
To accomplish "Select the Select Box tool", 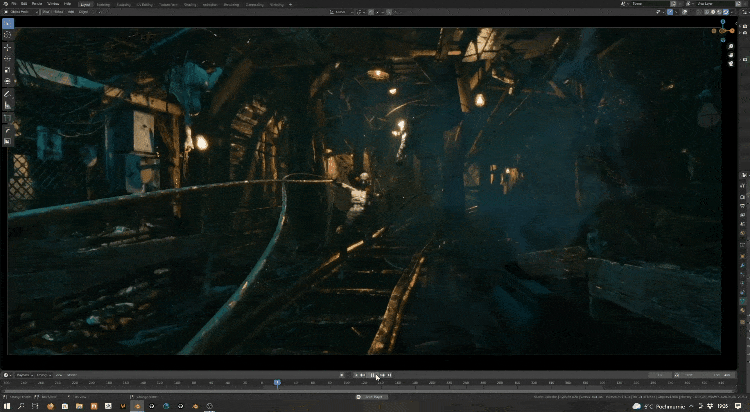I will 7,23.
